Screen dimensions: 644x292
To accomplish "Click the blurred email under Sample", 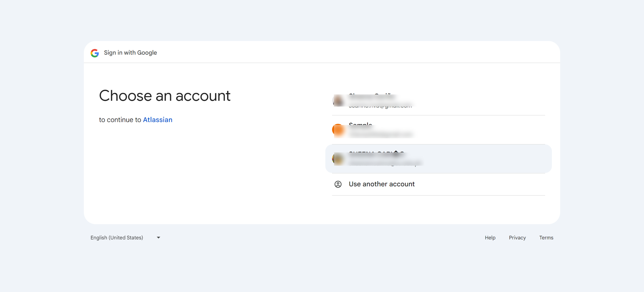I will point(380,135).
